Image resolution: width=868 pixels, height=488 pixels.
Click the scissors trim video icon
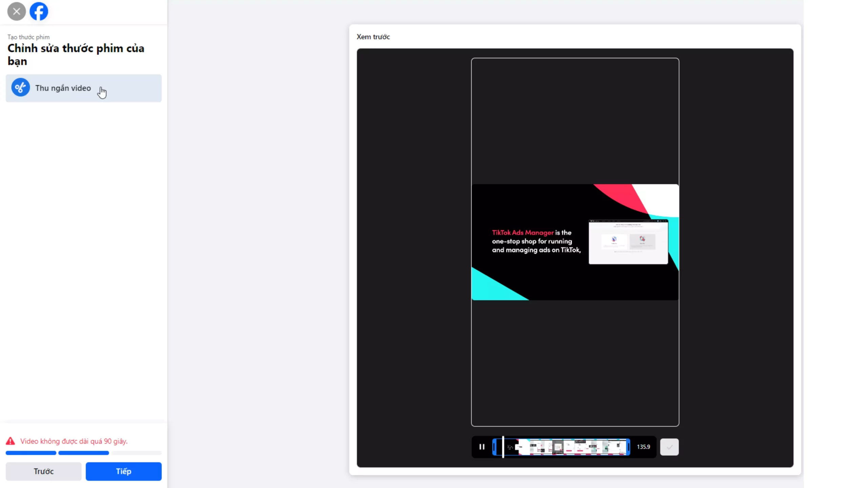(x=20, y=88)
